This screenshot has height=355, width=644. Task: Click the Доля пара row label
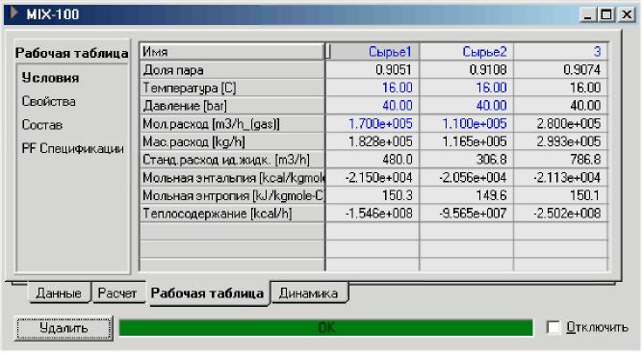click(x=232, y=70)
